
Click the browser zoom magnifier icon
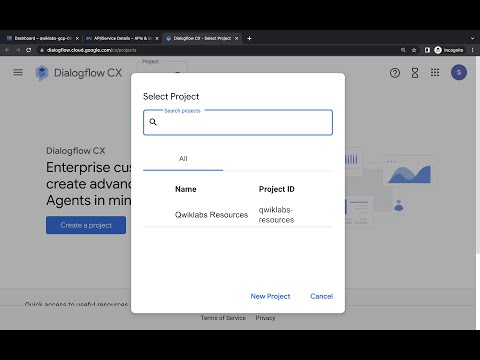coord(403,50)
